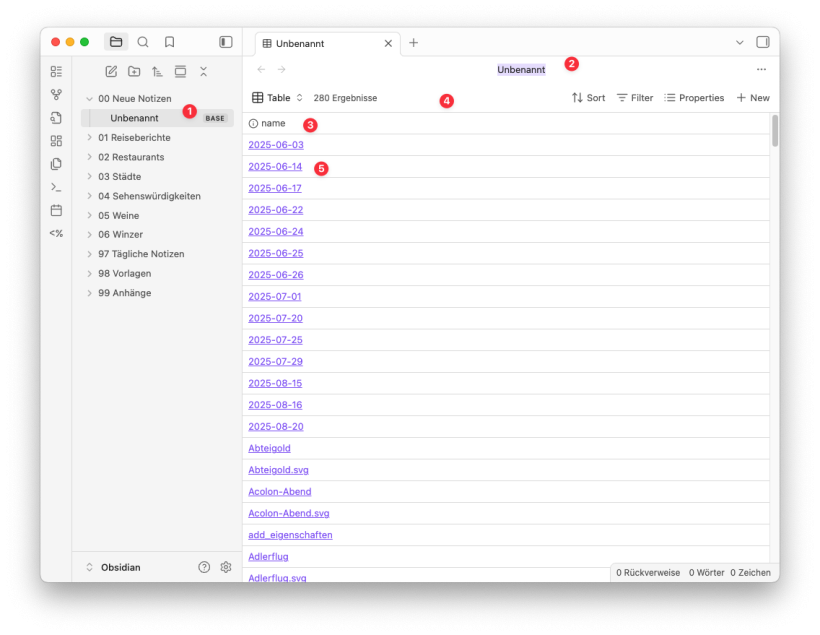The width and height of the screenshot is (820, 635).
Task: Click the Unbenannt title field
Action: point(521,70)
